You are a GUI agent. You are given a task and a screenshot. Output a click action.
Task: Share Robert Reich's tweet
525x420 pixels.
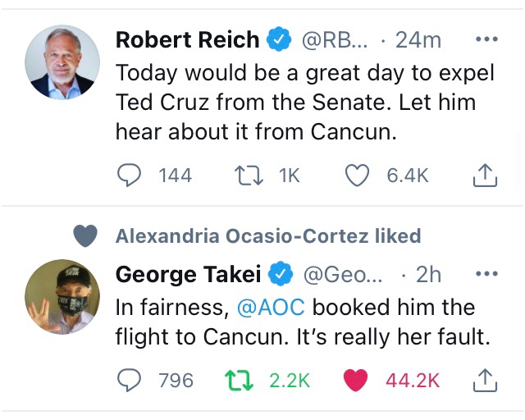[x=485, y=175]
